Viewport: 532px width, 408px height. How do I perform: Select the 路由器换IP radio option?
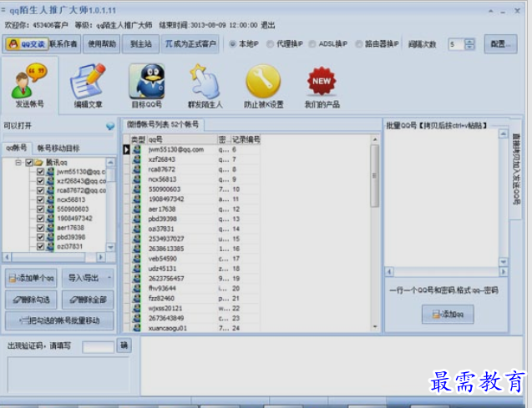point(358,44)
